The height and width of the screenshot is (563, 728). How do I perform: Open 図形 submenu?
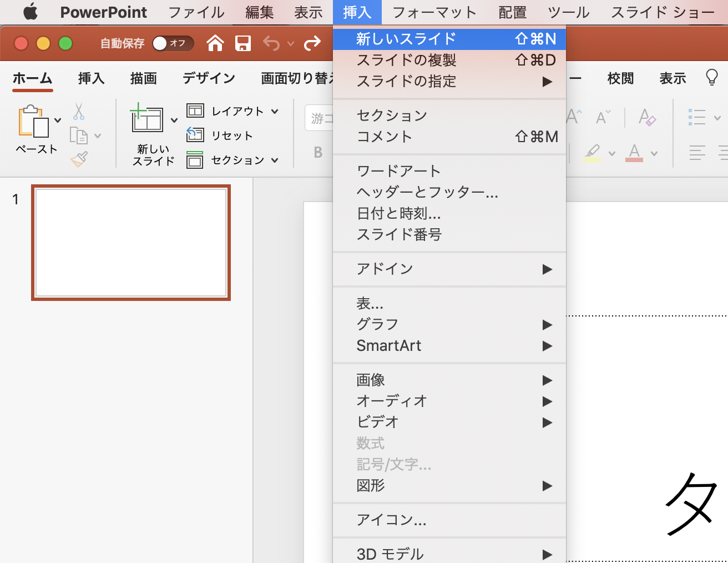point(449,485)
